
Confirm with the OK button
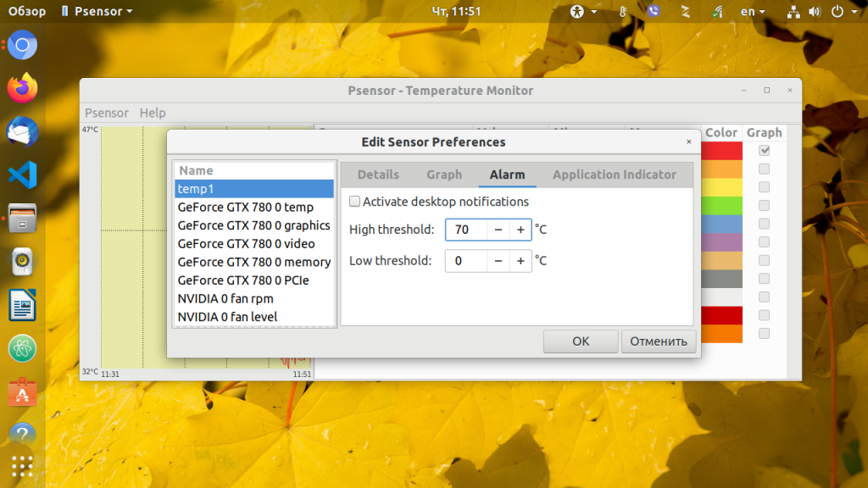[581, 341]
